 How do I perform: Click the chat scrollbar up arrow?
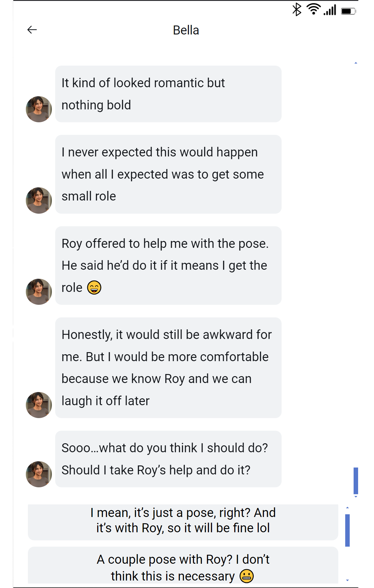[356, 63]
